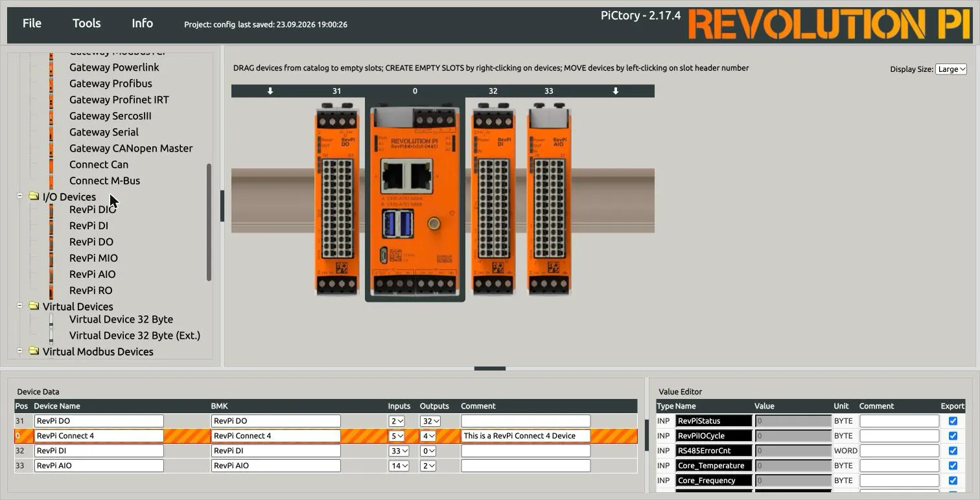
Task: Click the Gateway Powerlink device icon in catalog
Action: pyautogui.click(x=51, y=67)
